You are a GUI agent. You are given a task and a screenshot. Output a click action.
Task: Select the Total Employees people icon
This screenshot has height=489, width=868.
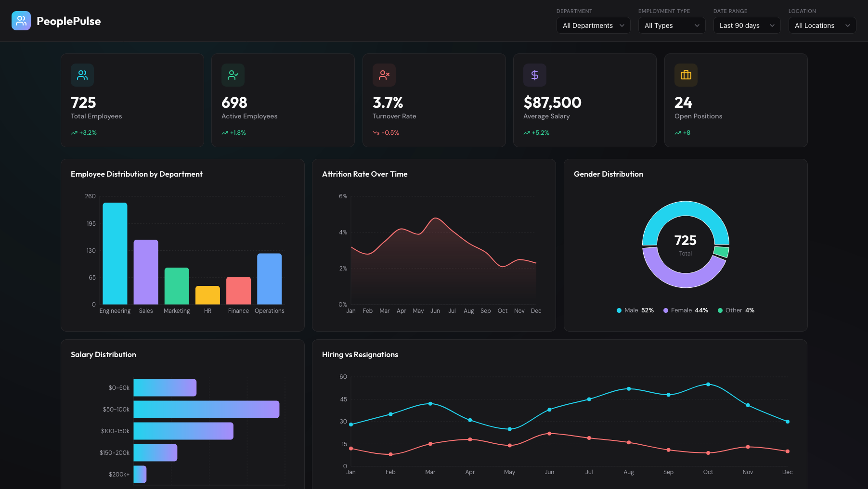82,75
